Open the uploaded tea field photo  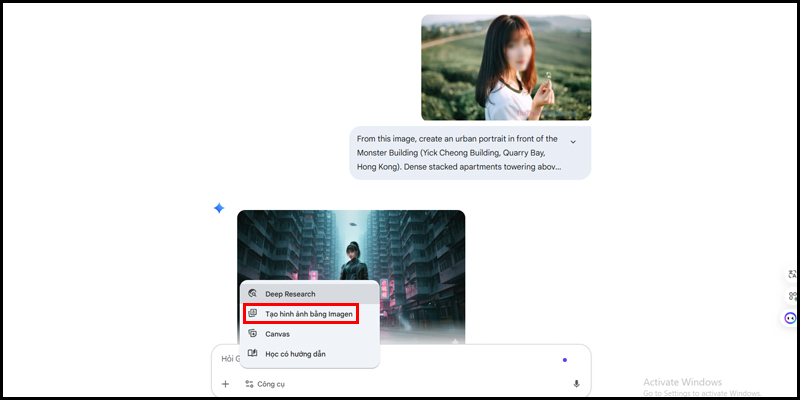(506, 68)
